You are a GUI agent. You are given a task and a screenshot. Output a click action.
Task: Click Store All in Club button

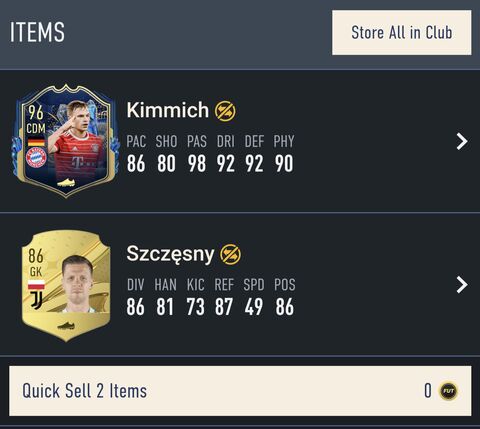402,32
